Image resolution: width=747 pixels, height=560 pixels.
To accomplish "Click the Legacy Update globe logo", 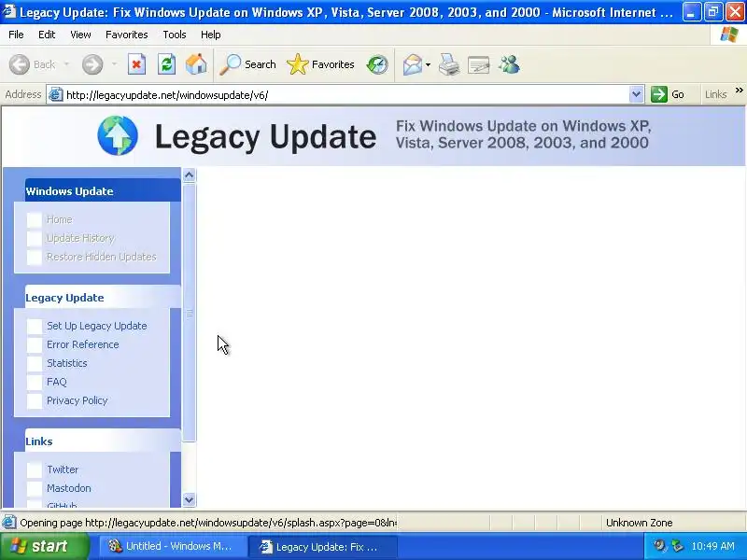I will click(x=118, y=135).
